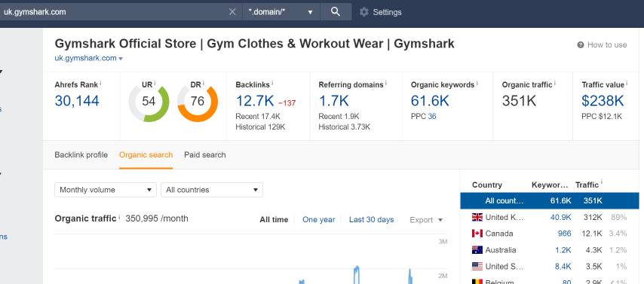Click the United States flag icon

click(477, 267)
